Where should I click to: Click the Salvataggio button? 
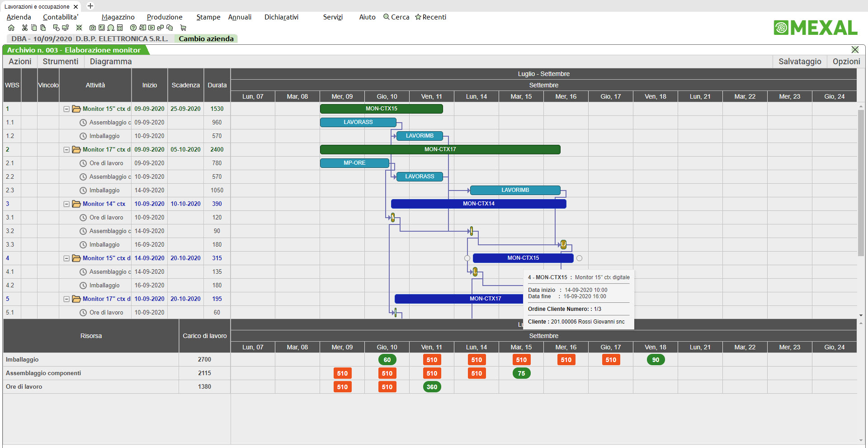pyautogui.click(x=799, y=62)
